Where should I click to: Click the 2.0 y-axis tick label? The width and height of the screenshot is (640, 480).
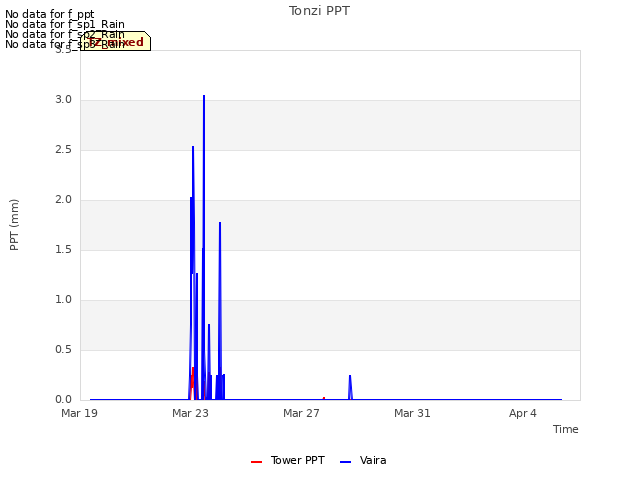pos(63,200)
